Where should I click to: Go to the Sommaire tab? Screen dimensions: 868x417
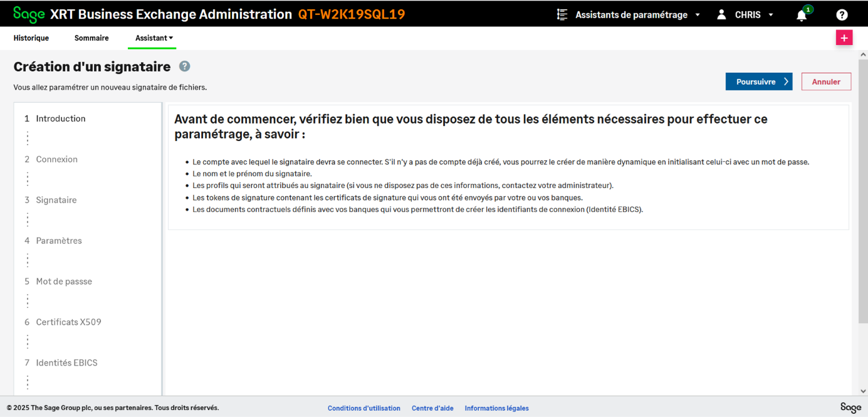click(x=92, y=38)
